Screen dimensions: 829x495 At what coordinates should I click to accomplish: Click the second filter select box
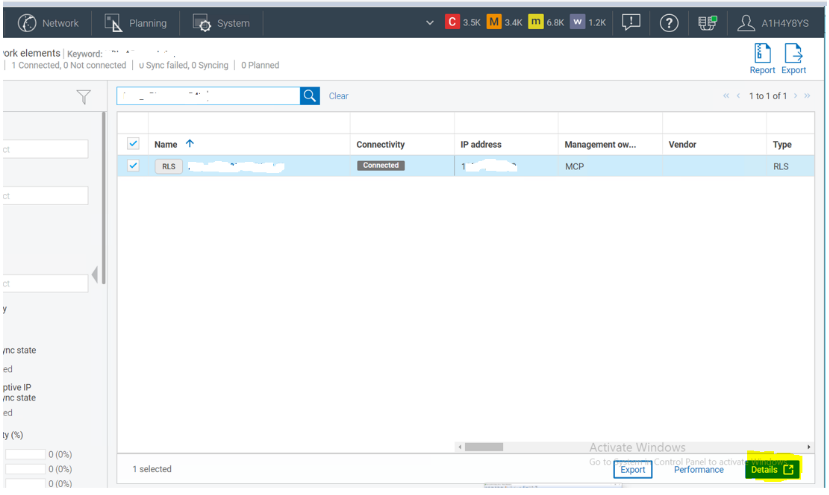pos(45,196)
